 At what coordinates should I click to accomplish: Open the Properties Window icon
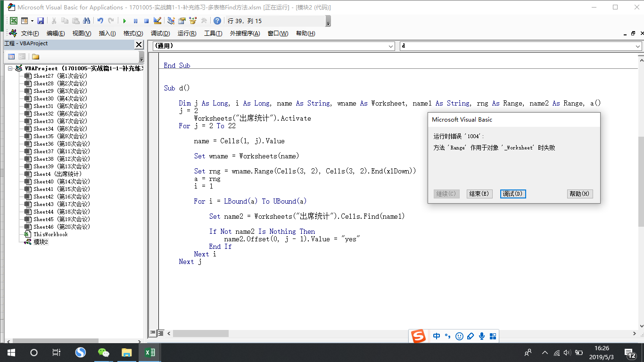tap(182, 21)
